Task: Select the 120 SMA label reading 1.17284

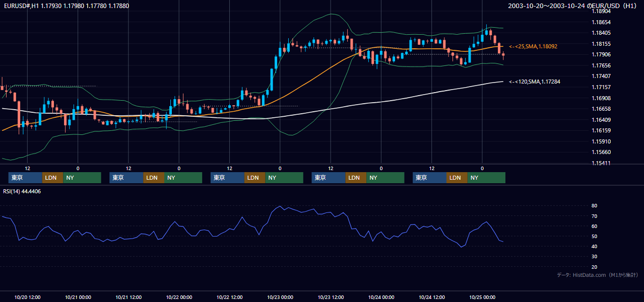Action: [x=535, y=82]
